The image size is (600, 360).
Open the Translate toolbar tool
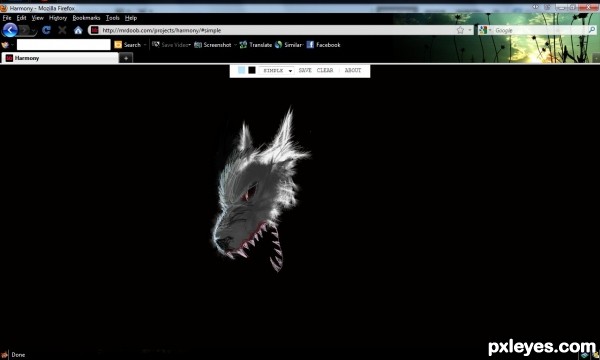click(256, 45)
